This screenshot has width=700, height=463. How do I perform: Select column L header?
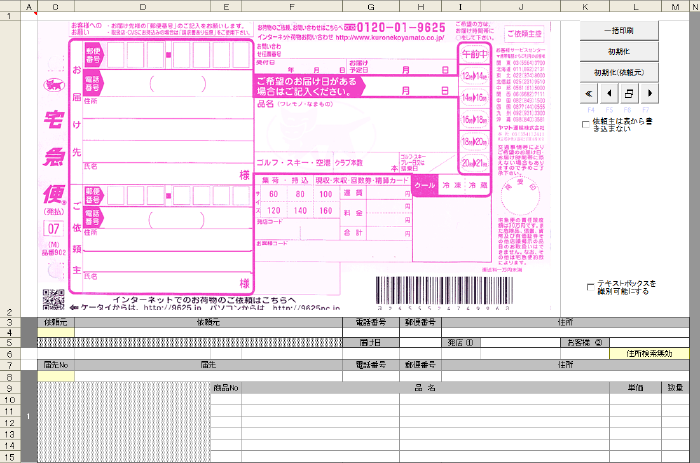[635, 6]
